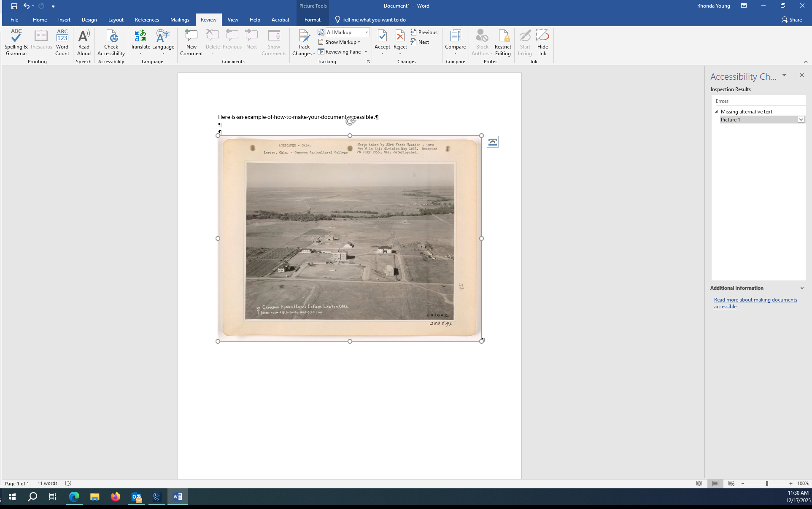This screenshot has height=509, width=812.
Task: Click the zoom slider in status bar
Action: [x=766, y=484]
